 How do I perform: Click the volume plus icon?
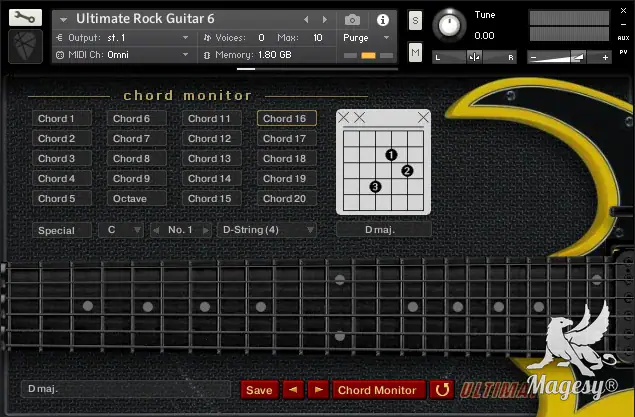click(605, 57)
